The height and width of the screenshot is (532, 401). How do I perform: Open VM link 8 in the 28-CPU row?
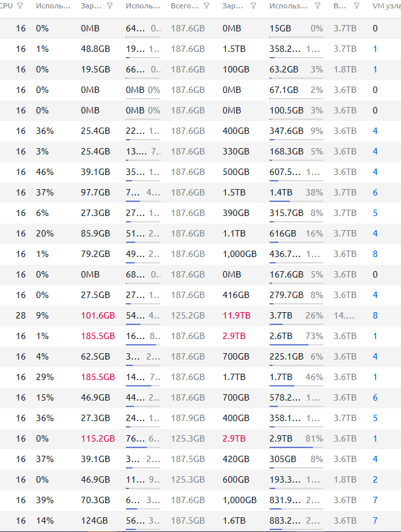[x=375, y=315]
